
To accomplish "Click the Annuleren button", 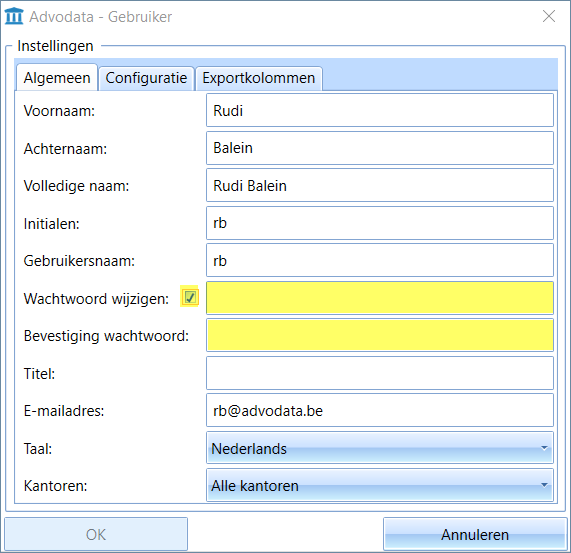I will click(x=475, y=534).
